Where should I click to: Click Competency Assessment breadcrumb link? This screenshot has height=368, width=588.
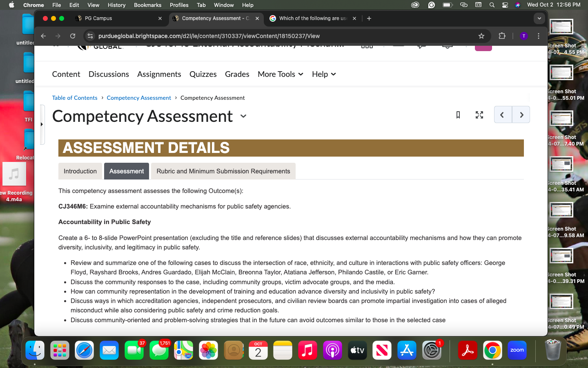tap(139, 98)
